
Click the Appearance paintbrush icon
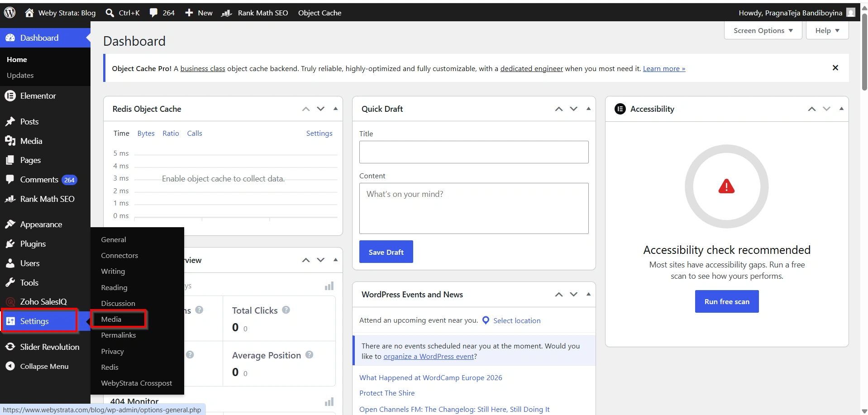[10, 224]
